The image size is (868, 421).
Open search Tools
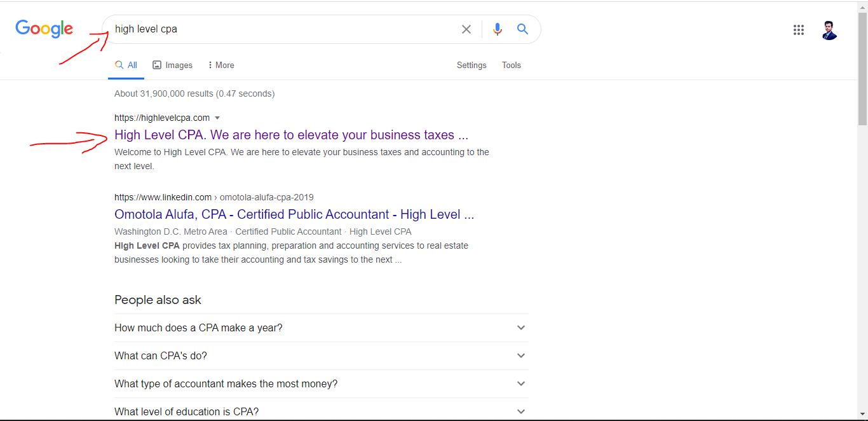[x=512, y=65]
